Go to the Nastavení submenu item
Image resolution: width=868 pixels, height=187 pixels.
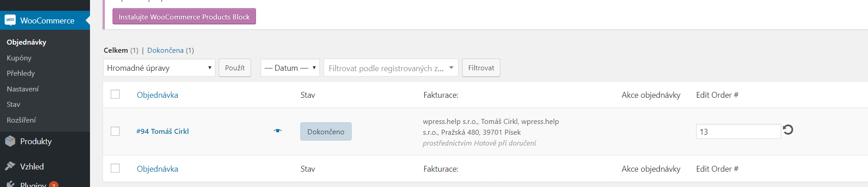pyautogui.click(x=22, y=89)
